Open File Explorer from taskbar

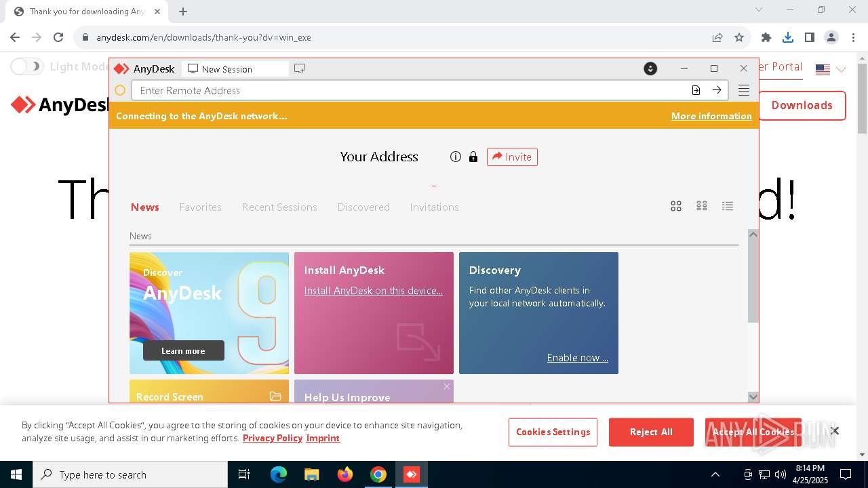[x=311, y=474]
